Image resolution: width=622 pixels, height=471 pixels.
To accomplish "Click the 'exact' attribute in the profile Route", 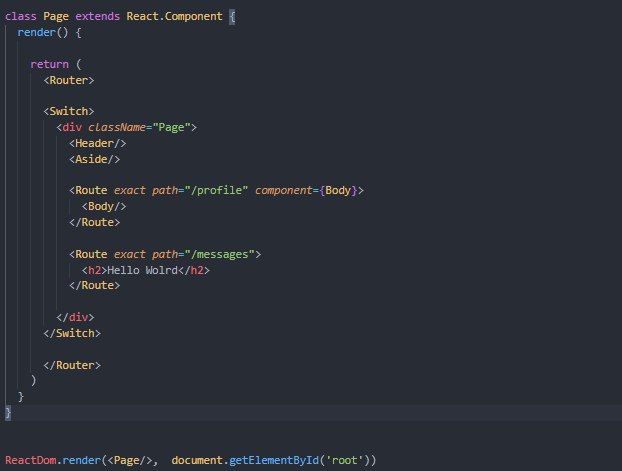I will 130,190.
